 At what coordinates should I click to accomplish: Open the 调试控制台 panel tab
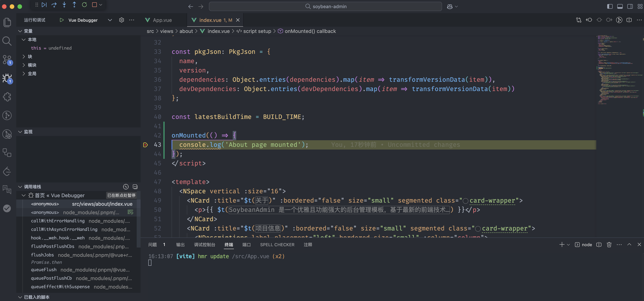204,244
